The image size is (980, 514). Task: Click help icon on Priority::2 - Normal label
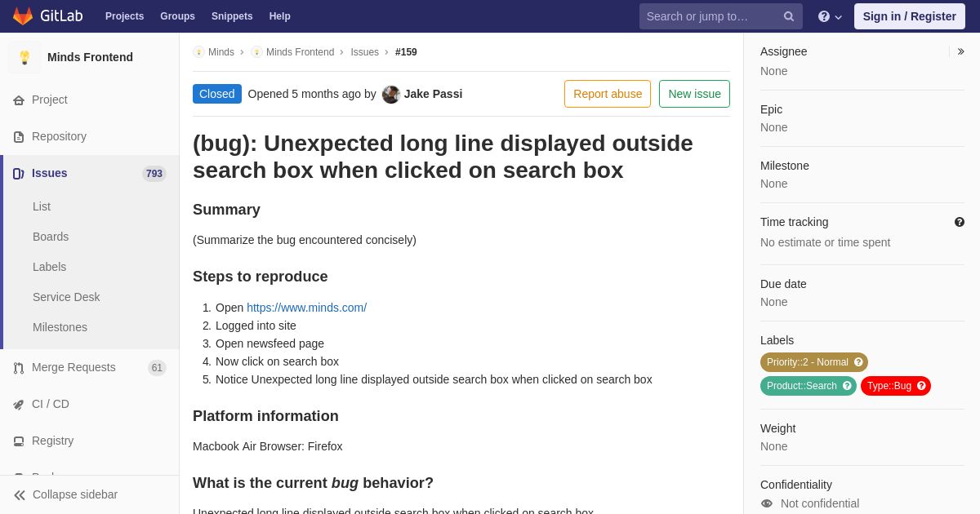858,362
